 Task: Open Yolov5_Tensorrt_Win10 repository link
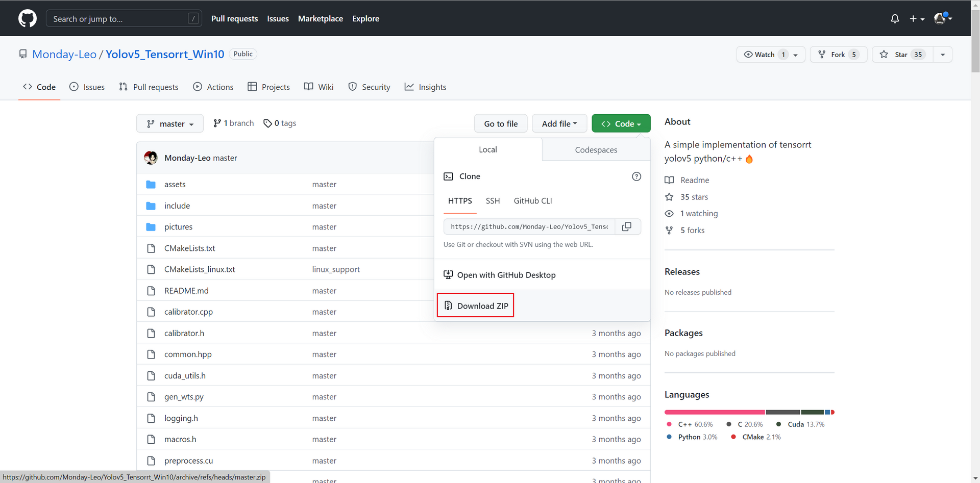[165, 54]
